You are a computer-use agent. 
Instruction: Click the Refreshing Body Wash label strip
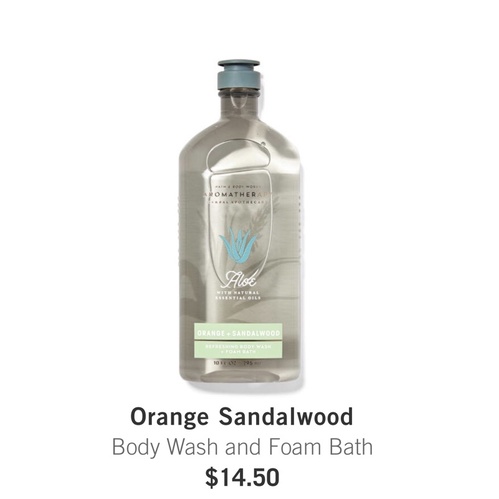coord(238,349)
